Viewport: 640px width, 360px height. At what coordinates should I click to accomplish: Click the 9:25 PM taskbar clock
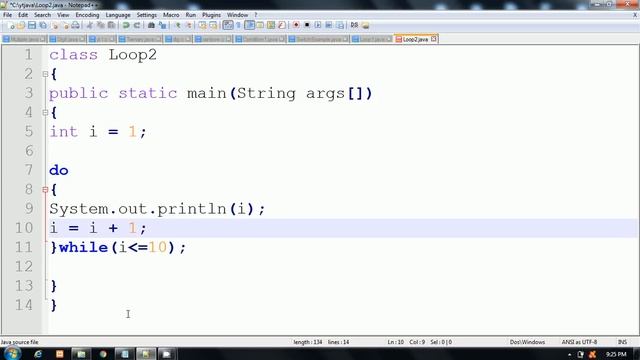[616, 354]
